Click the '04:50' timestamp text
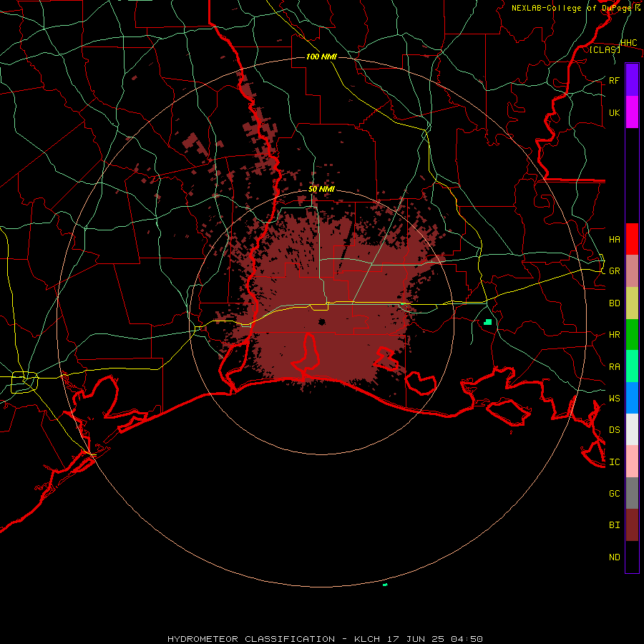The height and width of the screenshot is (644, 644). pos(467,639)
